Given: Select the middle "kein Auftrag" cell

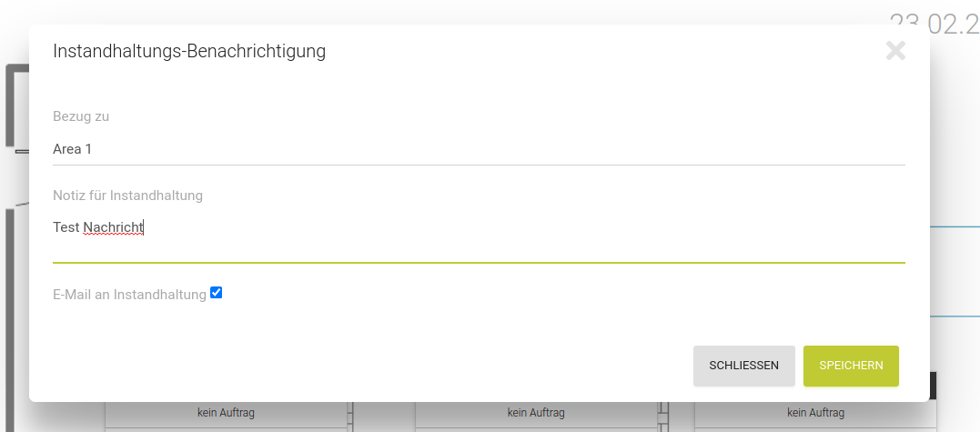Looking at the screenshot, I should (x=536, y=413).
